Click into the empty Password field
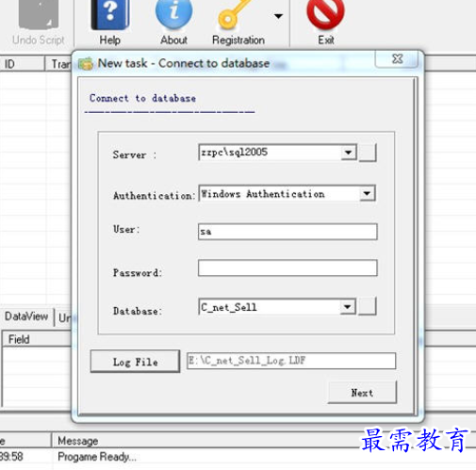 [287, 267]
